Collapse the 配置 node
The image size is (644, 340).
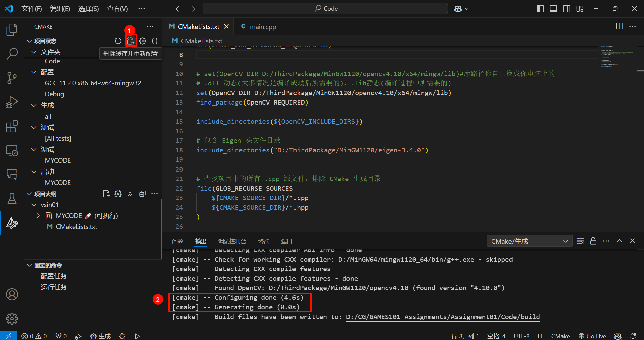click(x=34, y=72)
